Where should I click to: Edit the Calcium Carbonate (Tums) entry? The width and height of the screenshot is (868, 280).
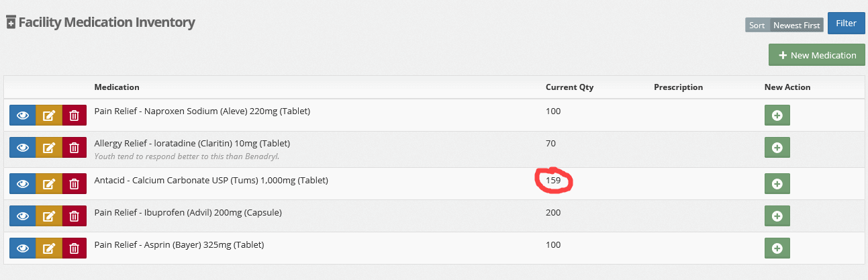click(49, 183)
